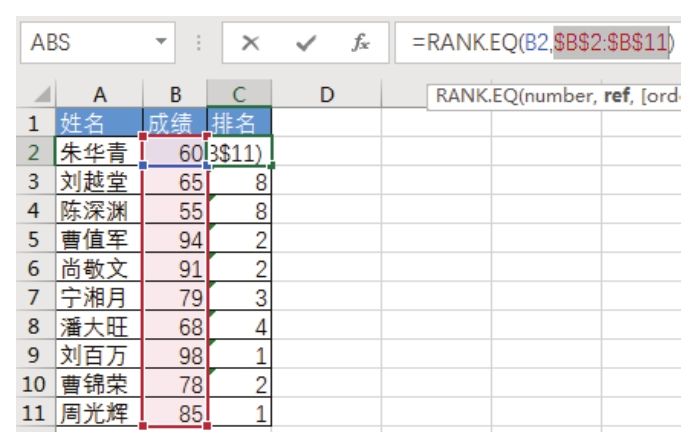Select column B header
Screen dimensions: 693x444
click(175, 95)
